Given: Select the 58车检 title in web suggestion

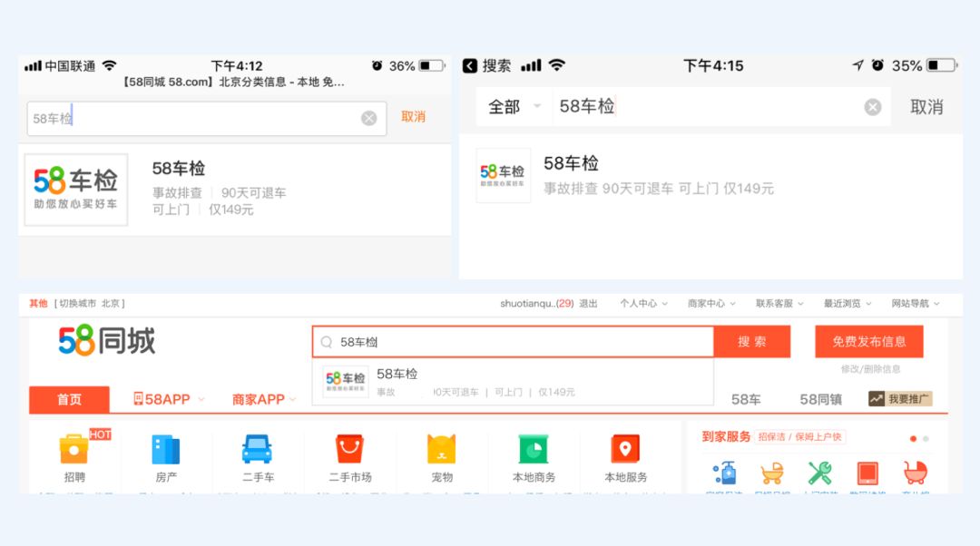Looking at the screenshot, I should tap(397, 374).
